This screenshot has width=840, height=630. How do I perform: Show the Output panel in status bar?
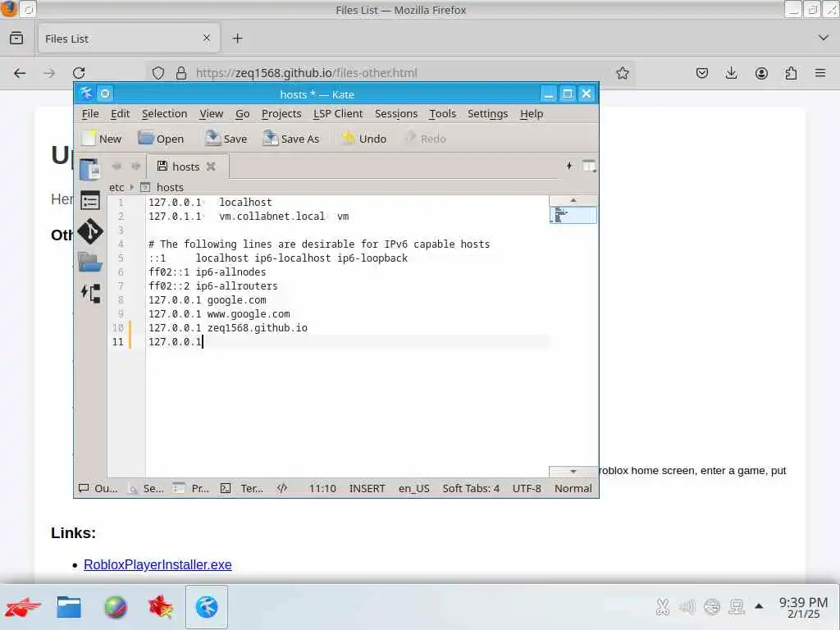coord(98,489)
